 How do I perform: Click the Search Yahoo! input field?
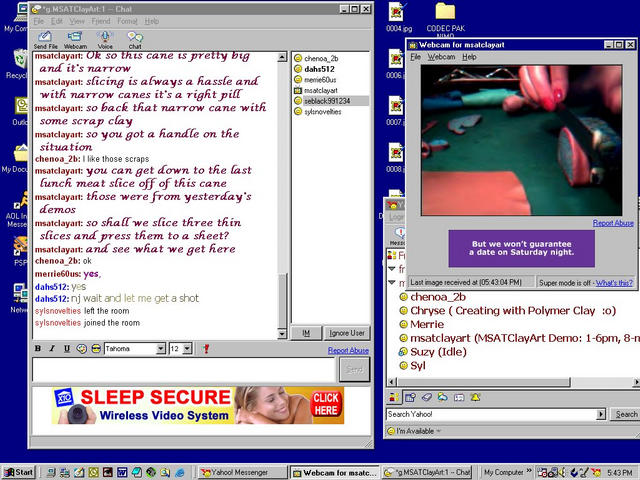pyautogui.click(x=491, y=414)
